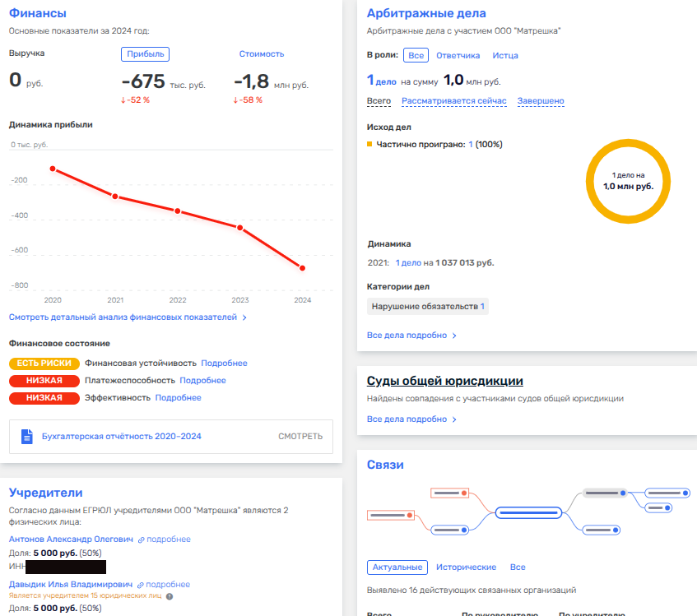Open 'Все дела подробно' chevron under Суды общей юрисдикции

(454, 419)
